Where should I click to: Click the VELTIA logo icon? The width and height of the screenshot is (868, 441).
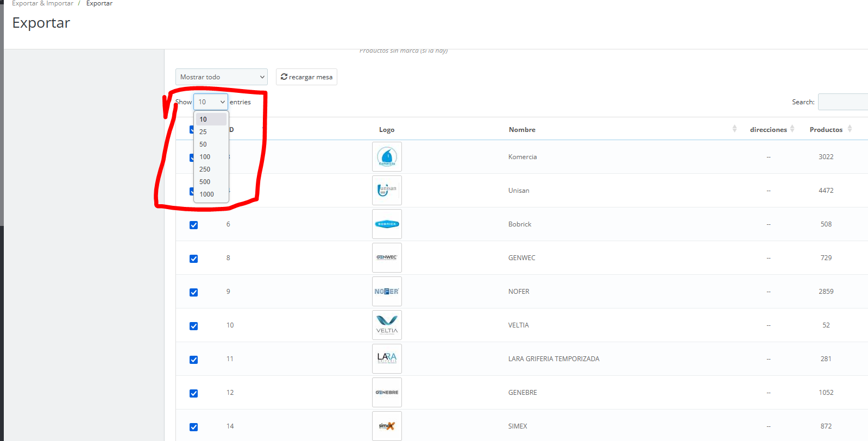(x=387, y=325)
